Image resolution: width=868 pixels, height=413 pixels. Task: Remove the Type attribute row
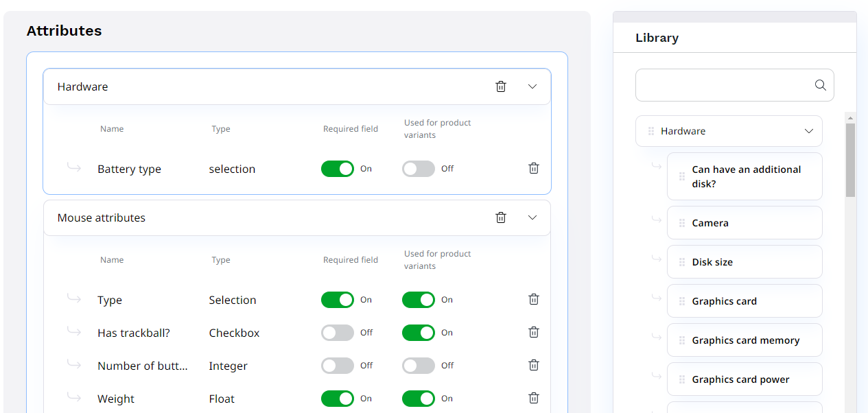pyautogui.click(x=534, y=299)
